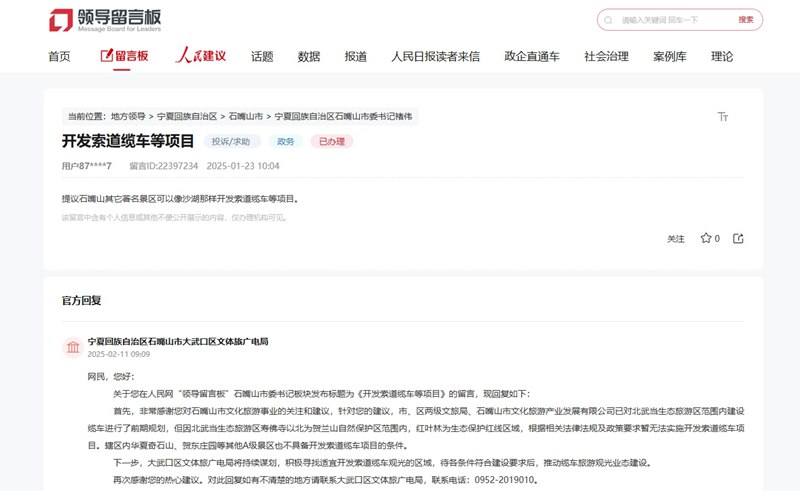Open the 留言板 tab with pencil icon
Image resolution: width=800 pixels, height=491 pixels.
tap(125, 57)
